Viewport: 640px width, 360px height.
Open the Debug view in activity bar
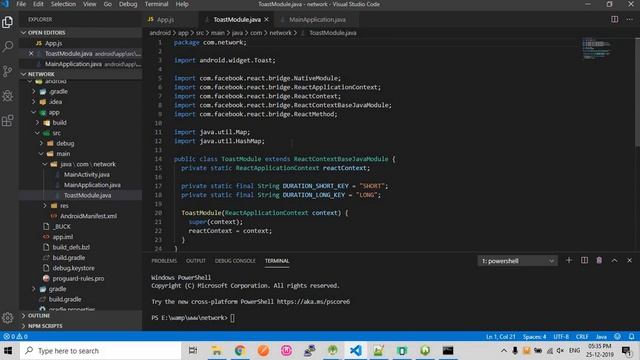pyautogui.click(x=7, y=96)
